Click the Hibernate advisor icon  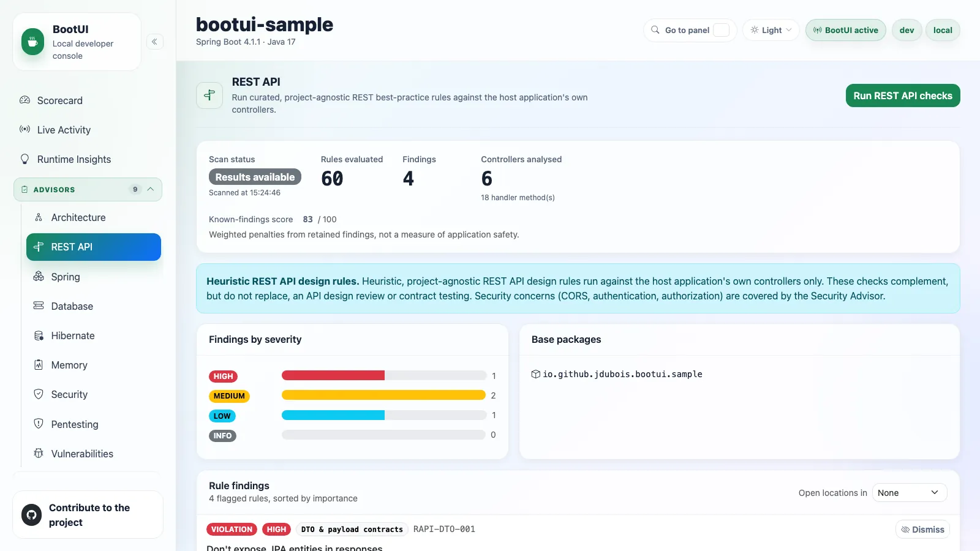[x=39, y=335]
